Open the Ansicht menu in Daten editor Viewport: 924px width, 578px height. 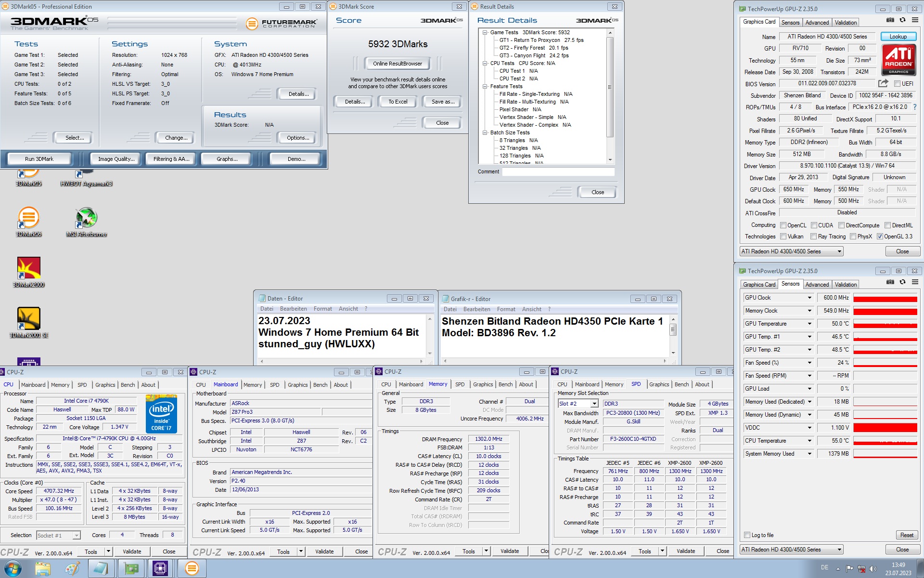pyautogui.click(x=348, y=309)
